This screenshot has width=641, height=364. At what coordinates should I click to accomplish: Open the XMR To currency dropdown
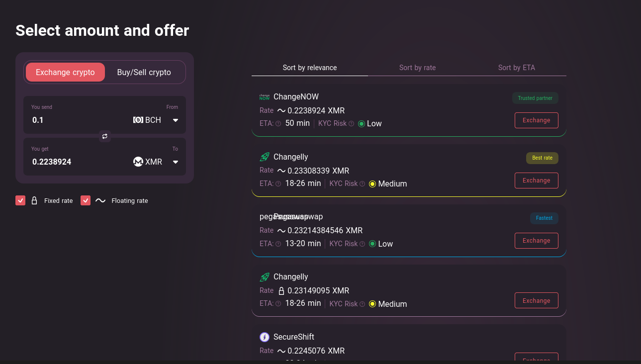175,162
